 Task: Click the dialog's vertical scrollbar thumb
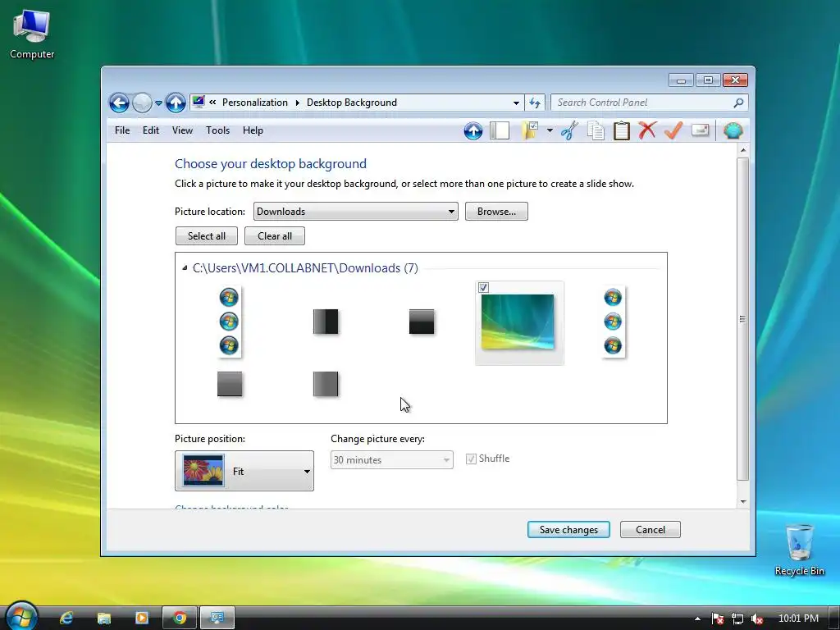tap(742, 319)
